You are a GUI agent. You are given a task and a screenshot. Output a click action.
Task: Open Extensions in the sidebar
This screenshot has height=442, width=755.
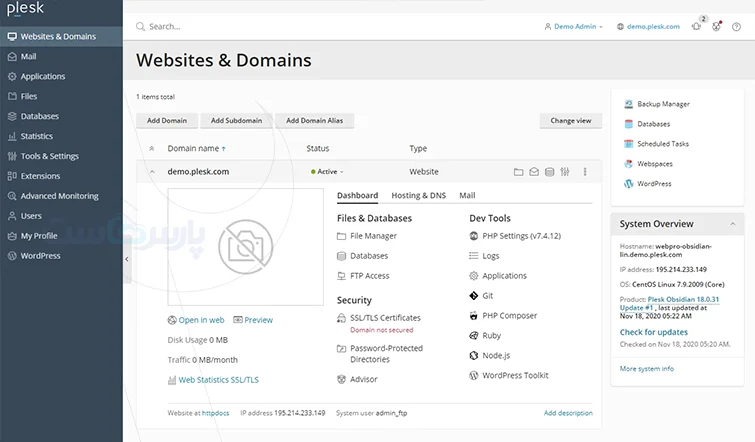coord(61,176)
